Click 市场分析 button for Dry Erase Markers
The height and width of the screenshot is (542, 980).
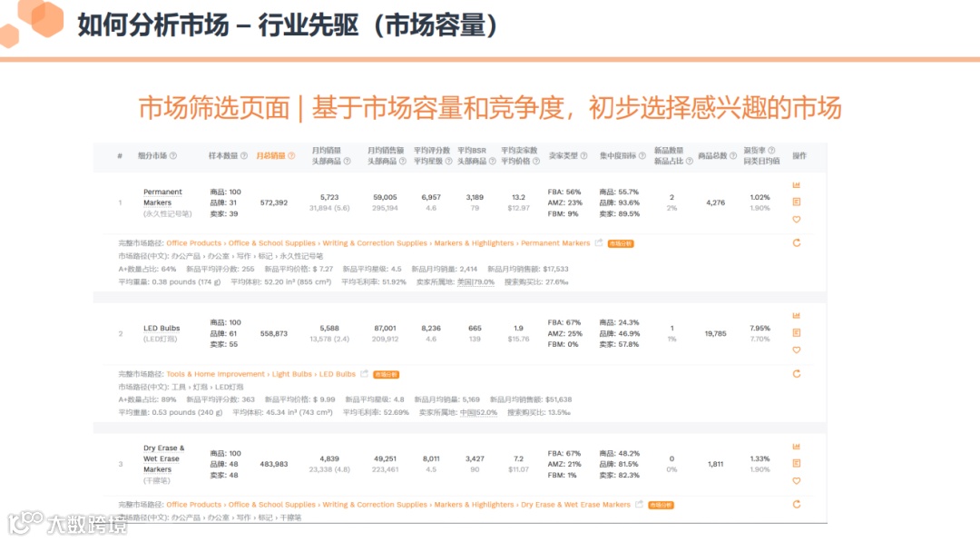[x=661, y=505]
